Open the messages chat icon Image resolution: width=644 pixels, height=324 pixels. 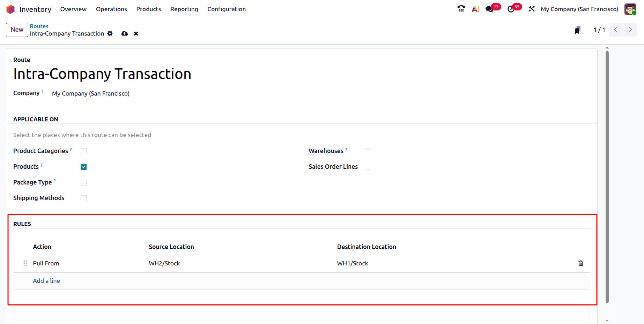tap(490, 9)
